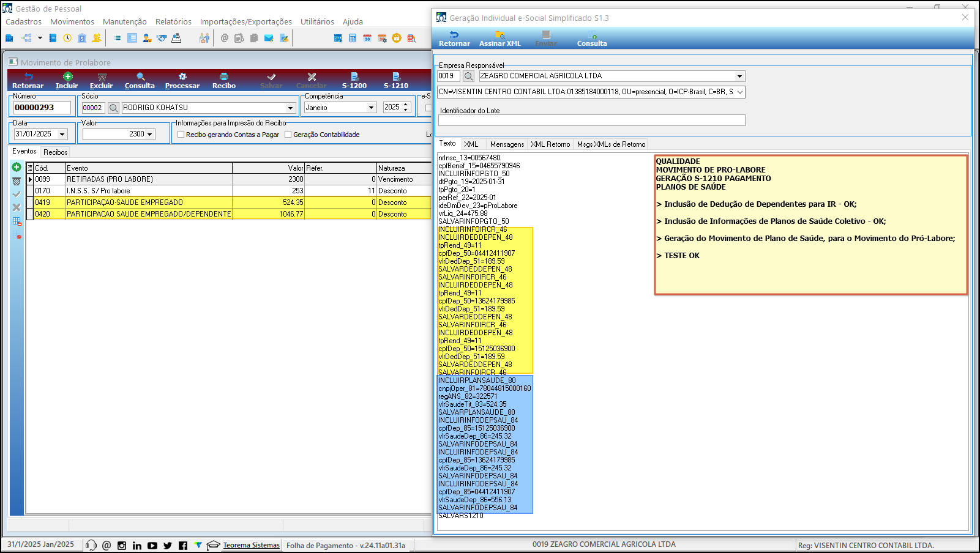Click the calendar 30 icon in main toolbar

(367, 38)
